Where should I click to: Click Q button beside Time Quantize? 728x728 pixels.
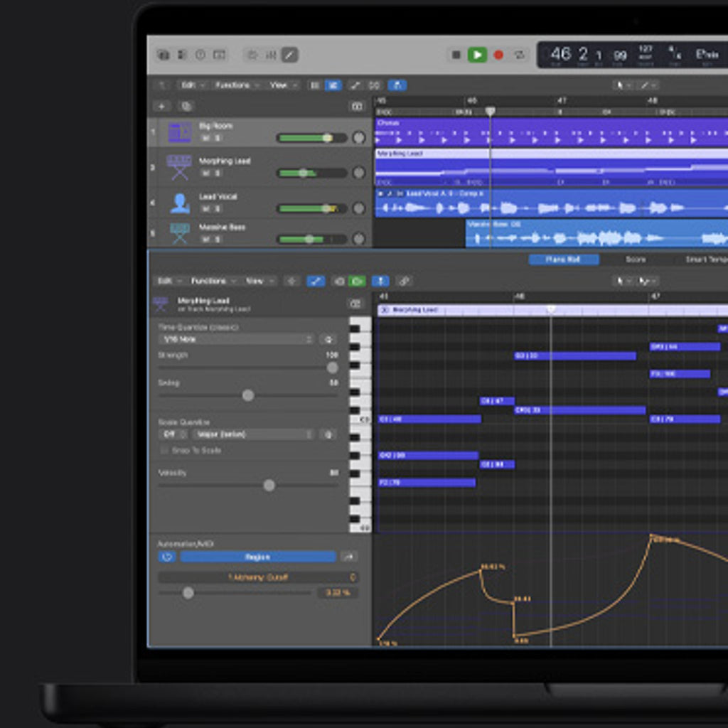(328, 339)
